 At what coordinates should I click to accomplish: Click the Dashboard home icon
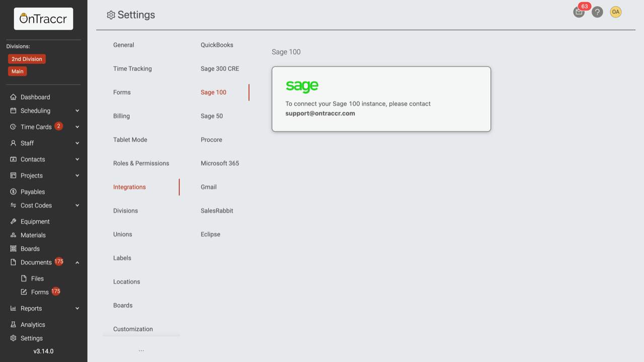pos(14,97)
